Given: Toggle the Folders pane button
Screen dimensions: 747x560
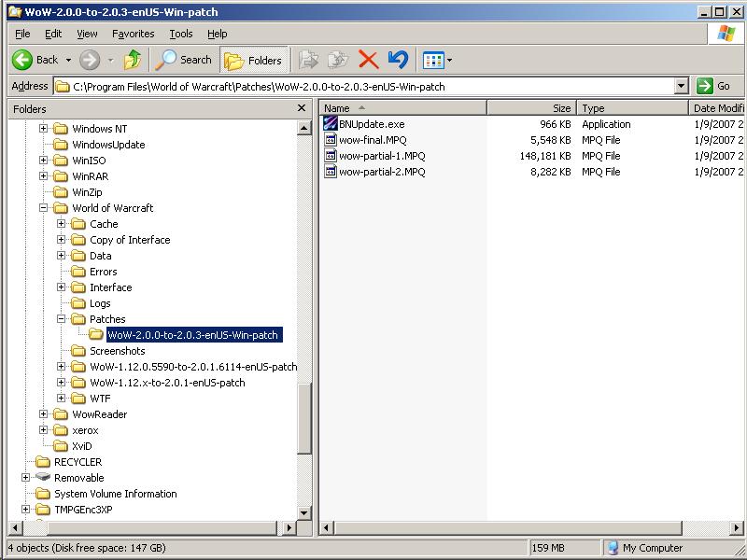Looking at the screenshot, I should click(254, 60).
